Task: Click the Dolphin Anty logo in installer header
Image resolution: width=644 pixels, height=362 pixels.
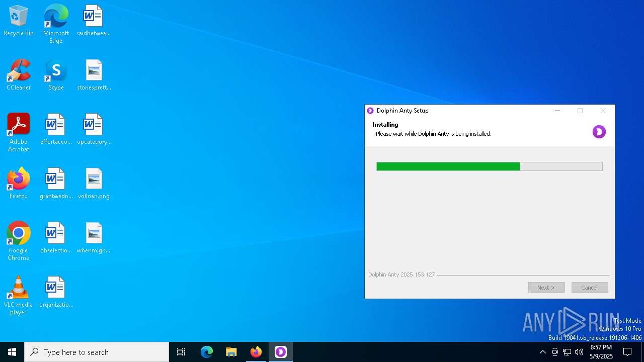Action: click(x=599, y=132)
